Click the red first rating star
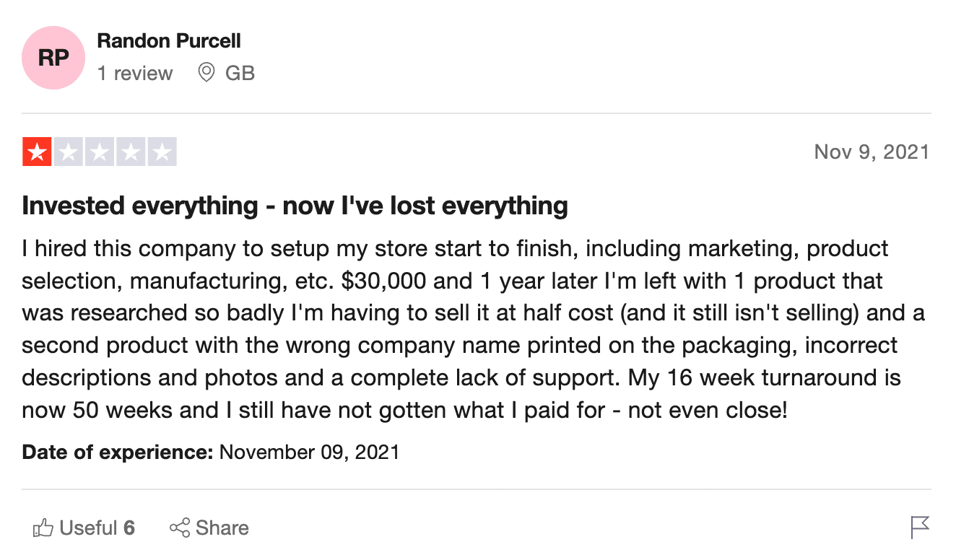 [37, 152]
